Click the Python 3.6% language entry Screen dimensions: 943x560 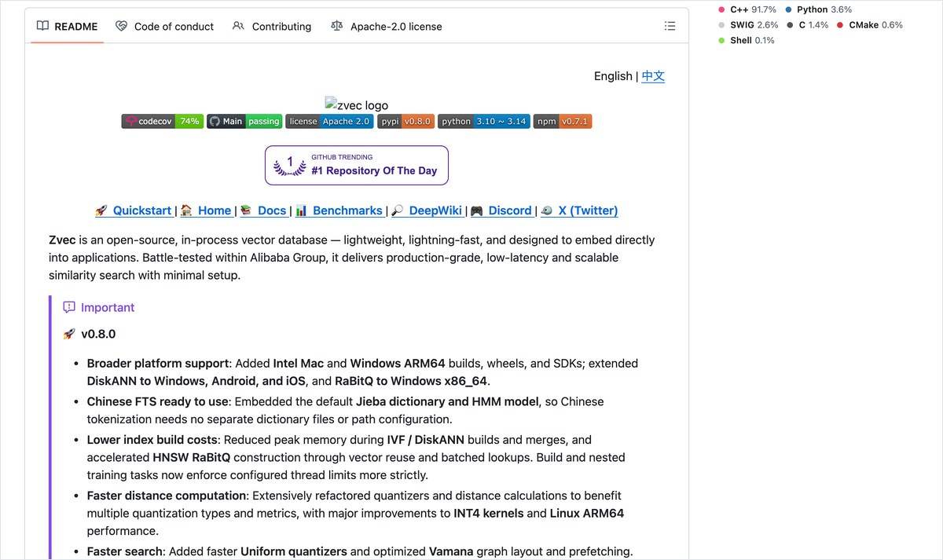(819, 9)
